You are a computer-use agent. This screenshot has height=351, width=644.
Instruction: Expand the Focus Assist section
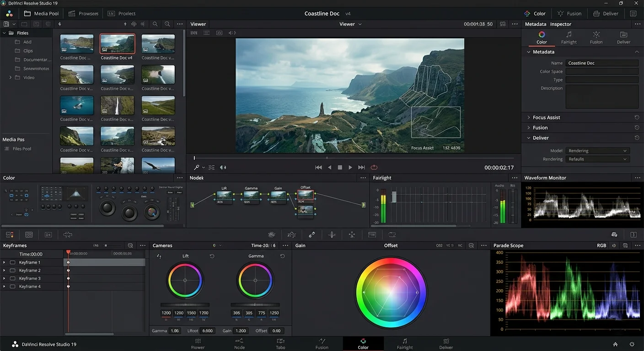coord(529,117)
